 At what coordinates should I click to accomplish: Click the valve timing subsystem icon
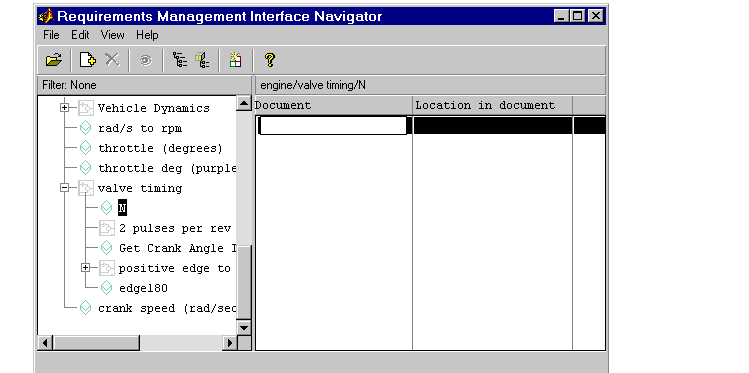point(86,188)
